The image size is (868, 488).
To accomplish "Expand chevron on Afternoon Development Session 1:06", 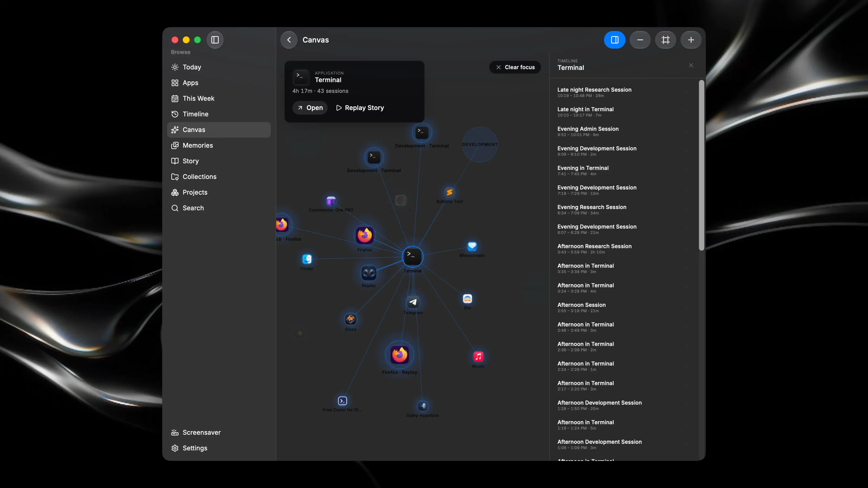I will click(x=686, y=444).
